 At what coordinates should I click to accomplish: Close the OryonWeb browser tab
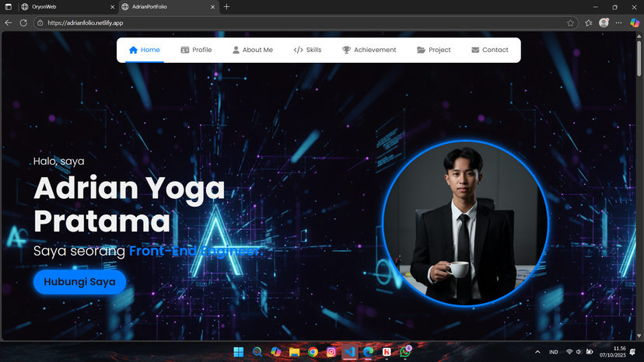pyautogui.click(x=113, y=7)
